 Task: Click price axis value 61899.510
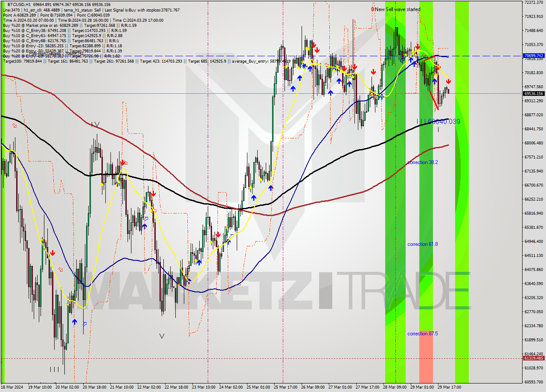coord(534,340)
